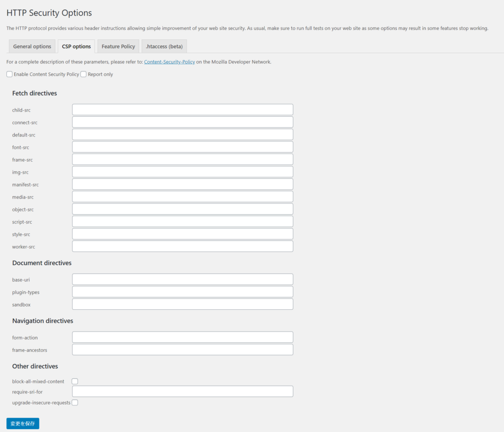
Task: Select the .htaccess (beta) tab
Action: coord(164,46)
